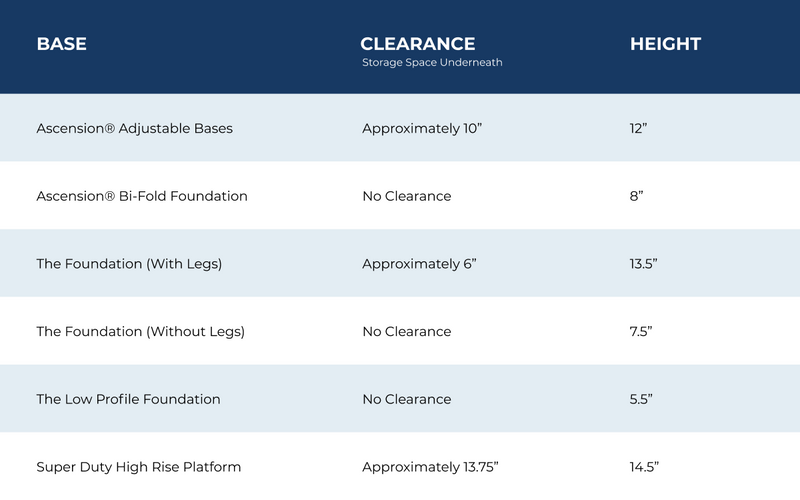Select the 'Approximately 6"' clearance cell
The image size is (800, 500).
click(x=416, y=264)
